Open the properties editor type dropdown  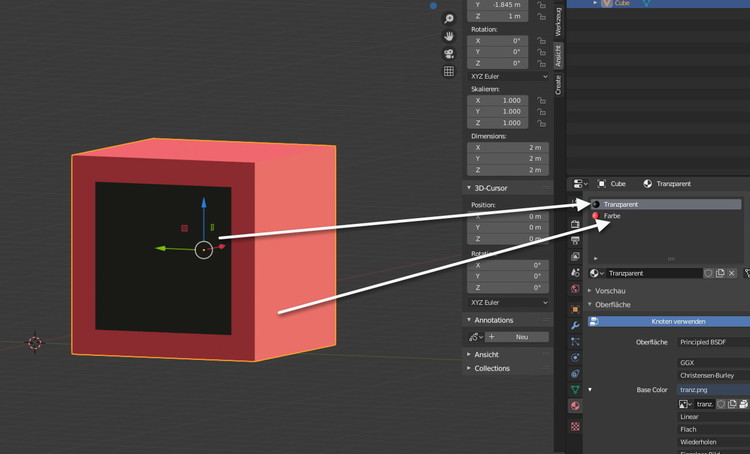(x=580, y=184)
